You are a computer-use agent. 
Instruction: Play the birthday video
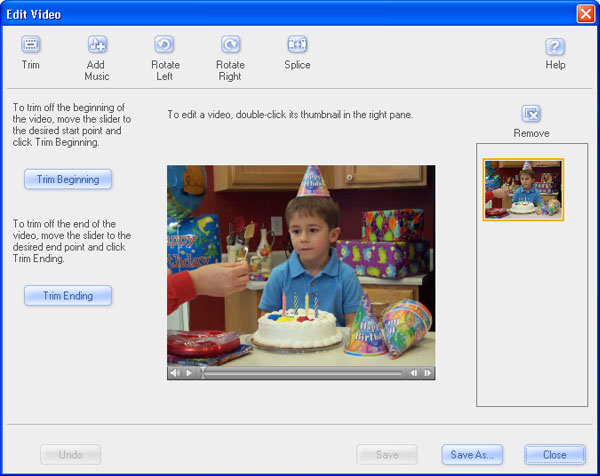click(x=189, y=373)
